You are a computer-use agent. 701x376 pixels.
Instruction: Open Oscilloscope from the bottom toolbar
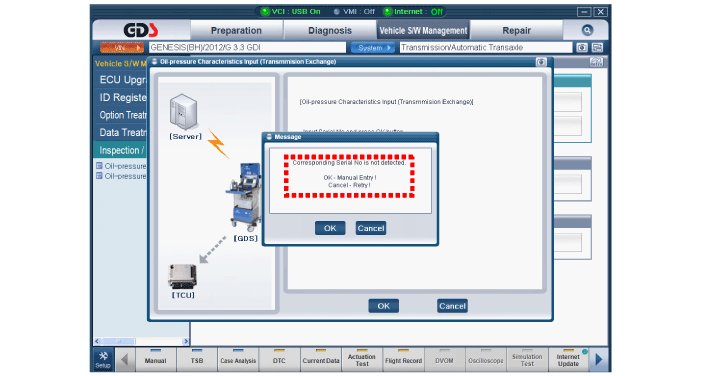(486, 359)
